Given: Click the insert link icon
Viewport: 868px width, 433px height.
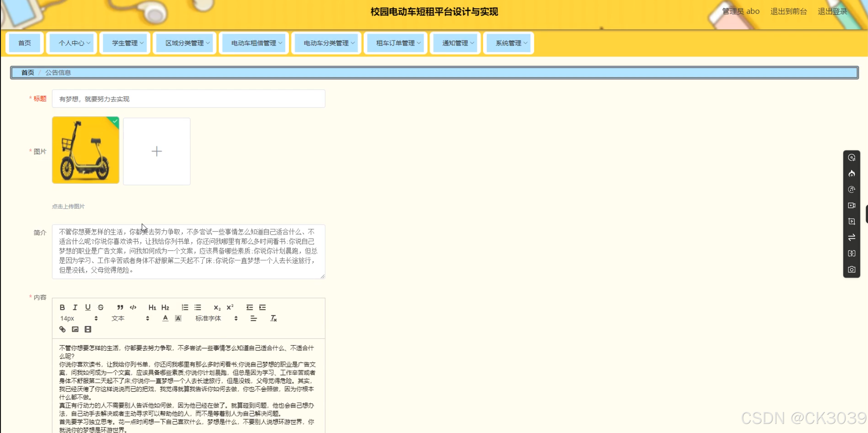Looking at the screenshot, I should 62,329.
